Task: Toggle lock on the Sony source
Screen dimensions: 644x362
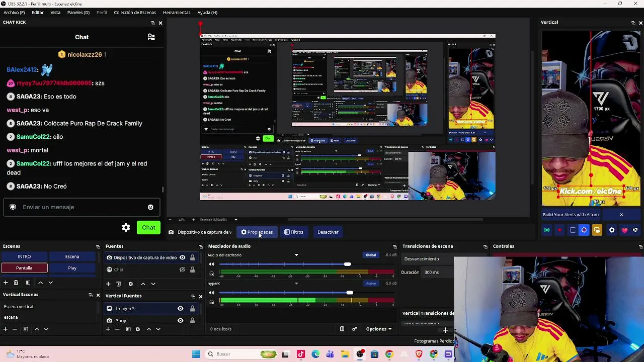Action: [192, 320]
